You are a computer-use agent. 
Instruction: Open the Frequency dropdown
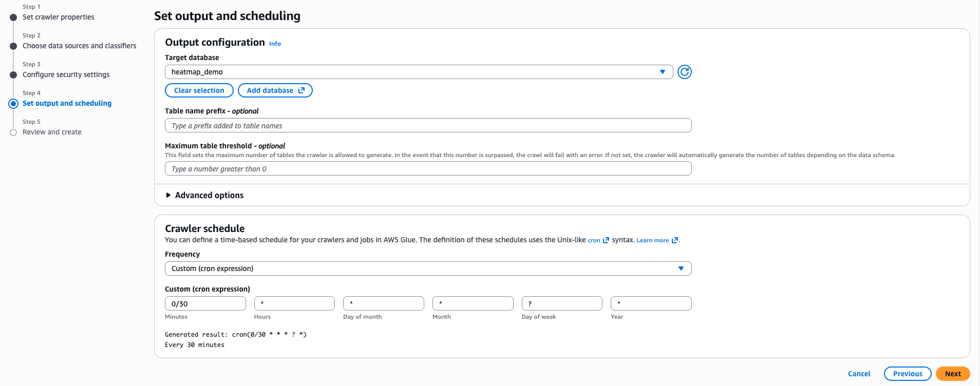tap(428, 268)
